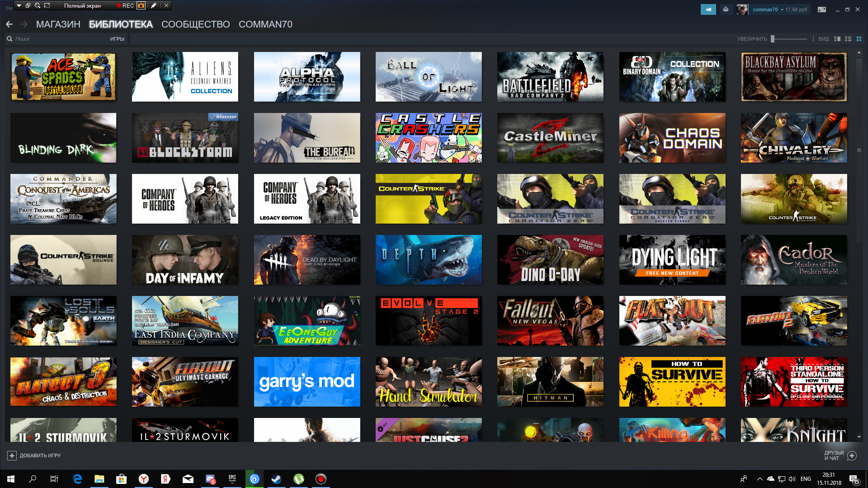Switch to Big Picture mode icon

pyautogui.click(x=822, y=9)
